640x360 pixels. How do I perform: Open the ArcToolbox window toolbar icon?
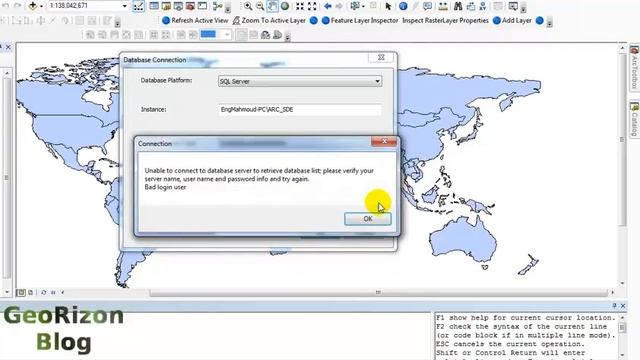(190, 6)
